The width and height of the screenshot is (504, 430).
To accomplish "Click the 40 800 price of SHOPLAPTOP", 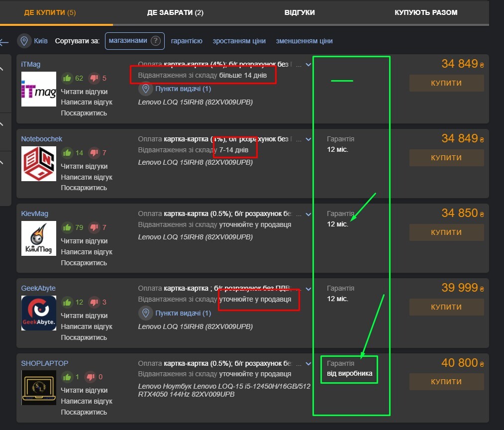I will click(x=463, y=363).
